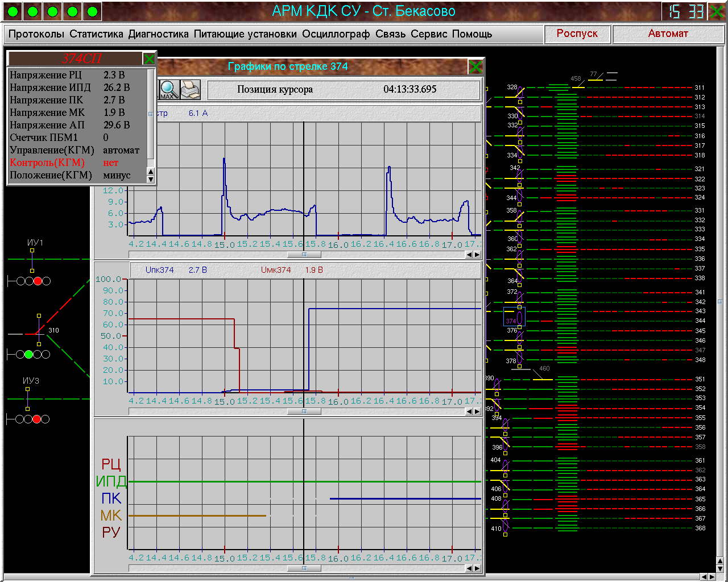Viewport: 728px width, 582px height.
Task: Close the Графики по стрелке 374 window
Action: click(x=475, y=67)
